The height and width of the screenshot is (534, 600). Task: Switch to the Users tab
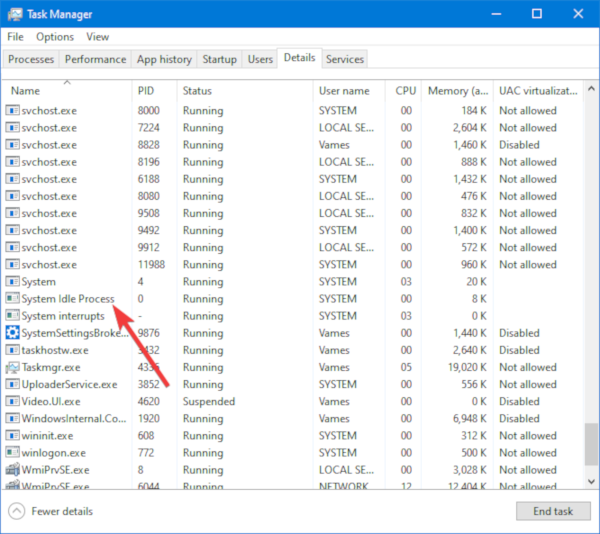[260, 60]
